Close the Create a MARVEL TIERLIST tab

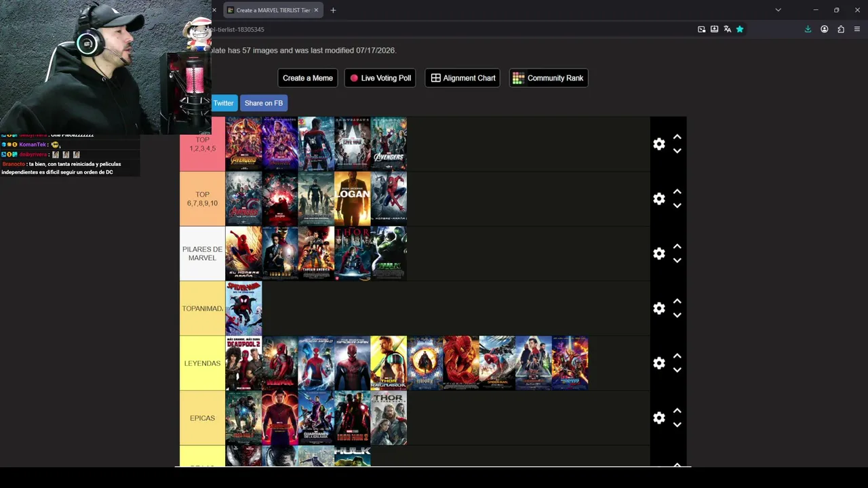(x=316, y=10)
